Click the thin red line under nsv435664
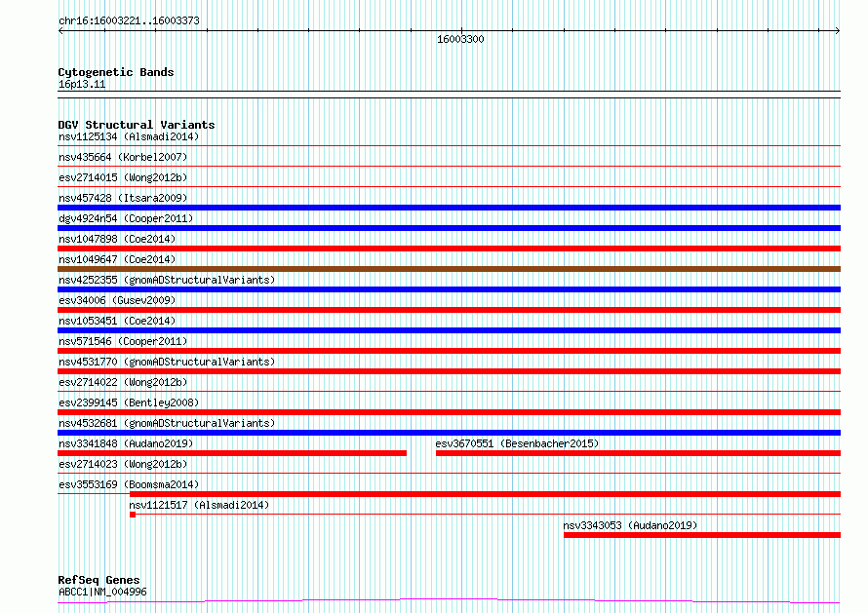The height and width of the screenshot is (613, 868). tap(449, 167)
